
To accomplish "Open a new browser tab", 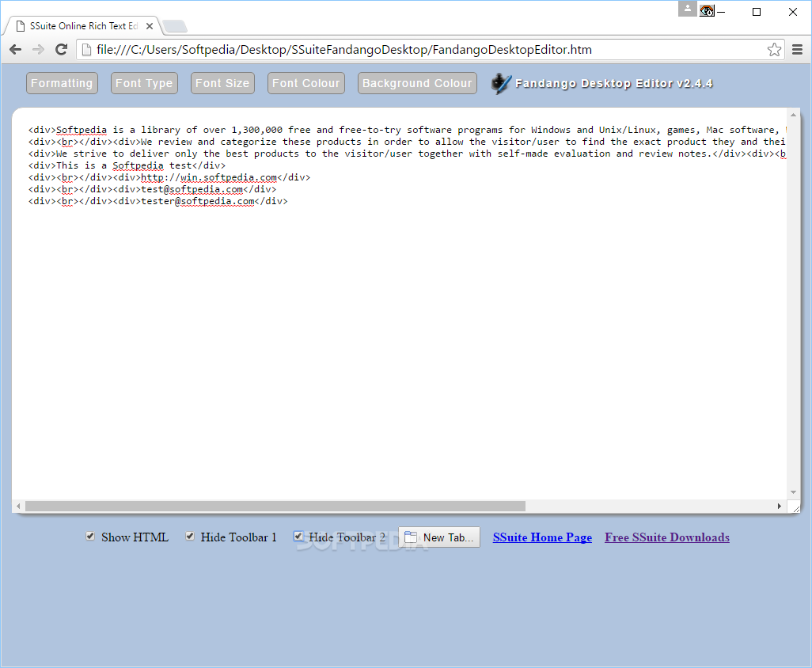I will point(175,26).
